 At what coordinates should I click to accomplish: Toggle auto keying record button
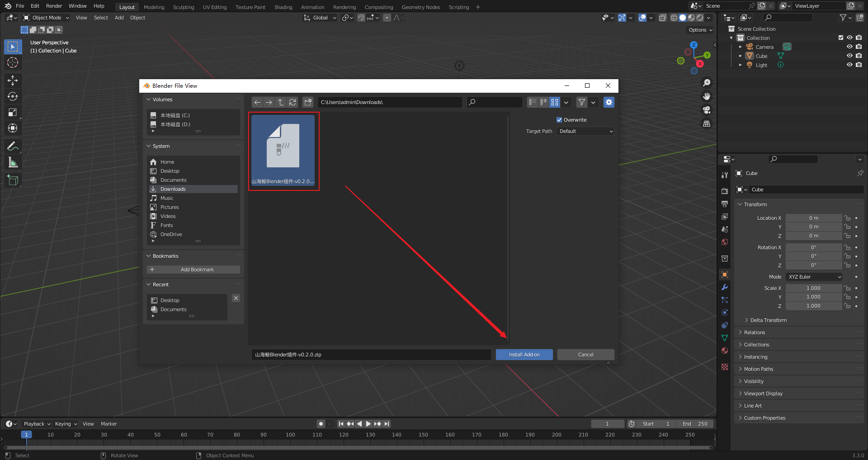point(321,424)
